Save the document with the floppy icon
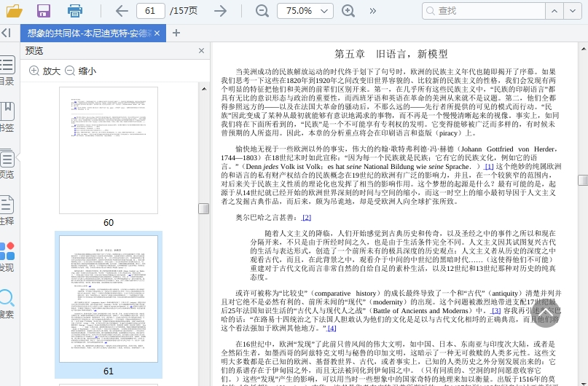588x386 pixels. pyautogui.click(x=44, y=10)
